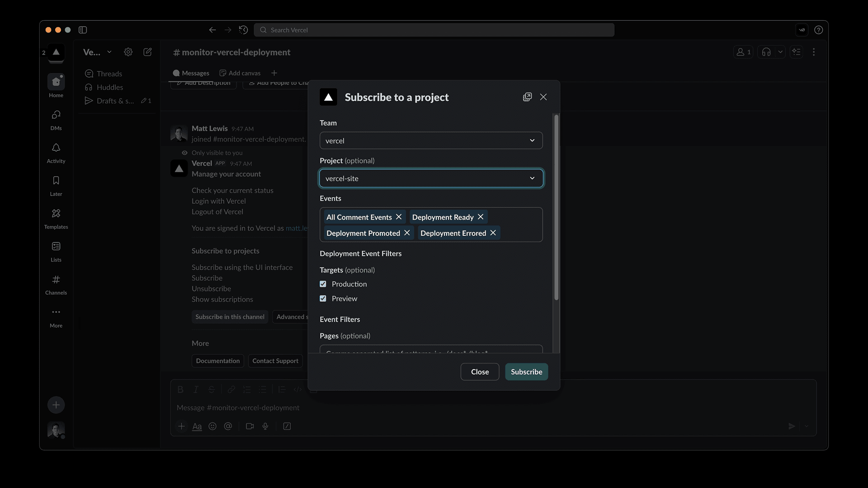Open the Project dropdown showing vercel-site
The width and height of the screenshot is (868, 488).
tap(431, 178)
